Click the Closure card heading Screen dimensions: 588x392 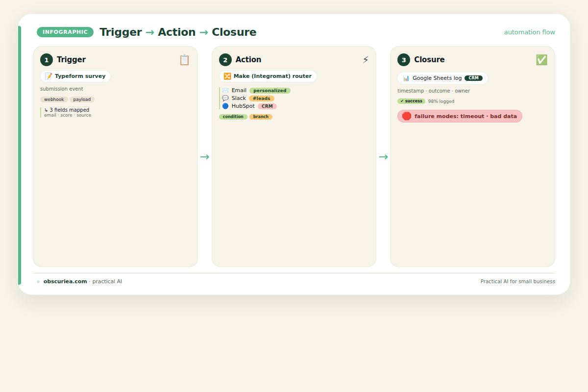pyautogui.click(x=429, y=60)
